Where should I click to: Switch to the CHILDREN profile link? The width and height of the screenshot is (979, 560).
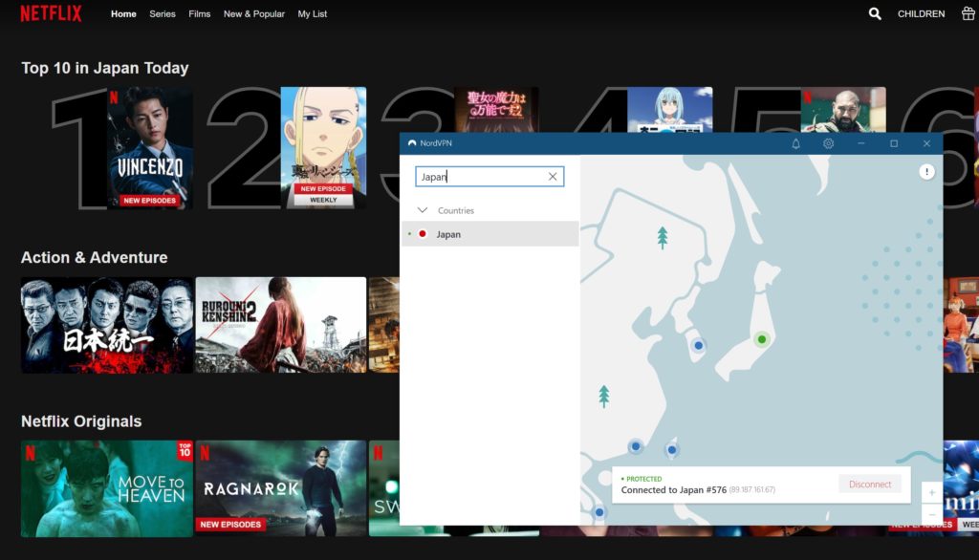point(921,14)
